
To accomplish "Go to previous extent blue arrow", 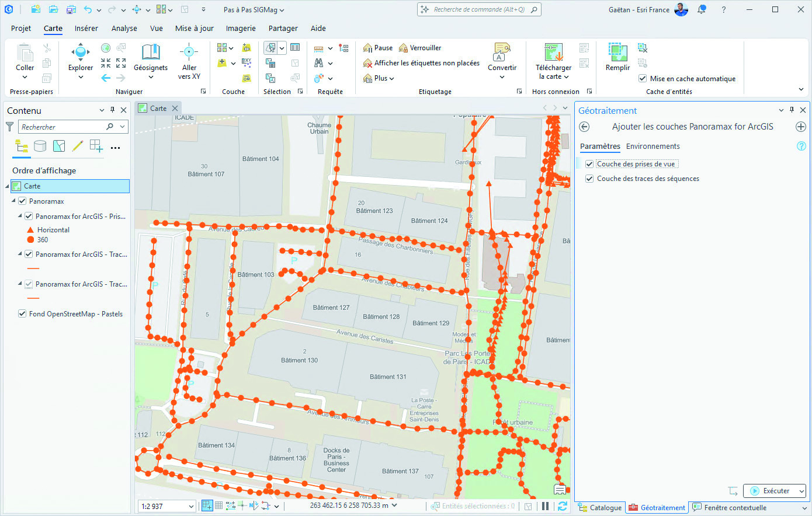I will [x=106, y=78].
